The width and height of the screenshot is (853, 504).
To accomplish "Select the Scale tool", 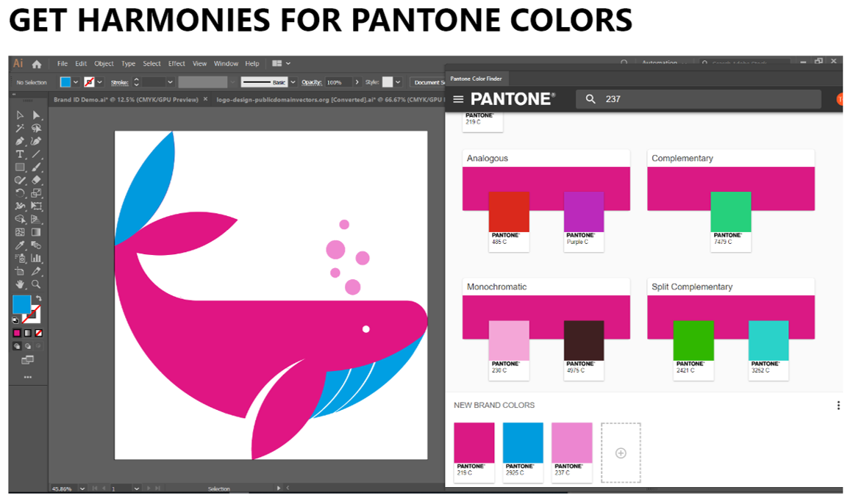I will (x=37, y=193).
